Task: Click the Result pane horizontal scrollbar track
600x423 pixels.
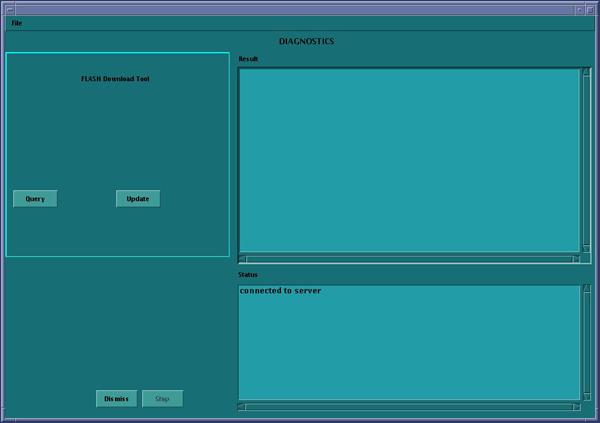Action: 410,260
